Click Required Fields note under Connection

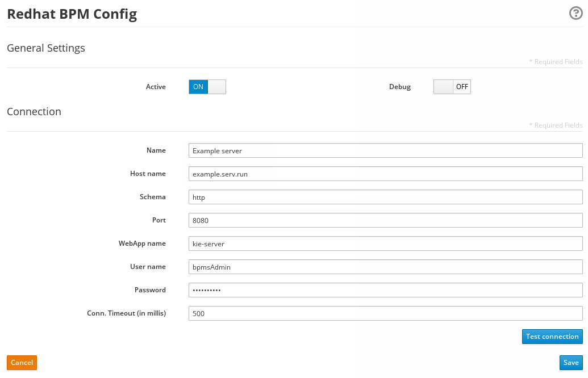pyautogui.click(x=556, y=125)
